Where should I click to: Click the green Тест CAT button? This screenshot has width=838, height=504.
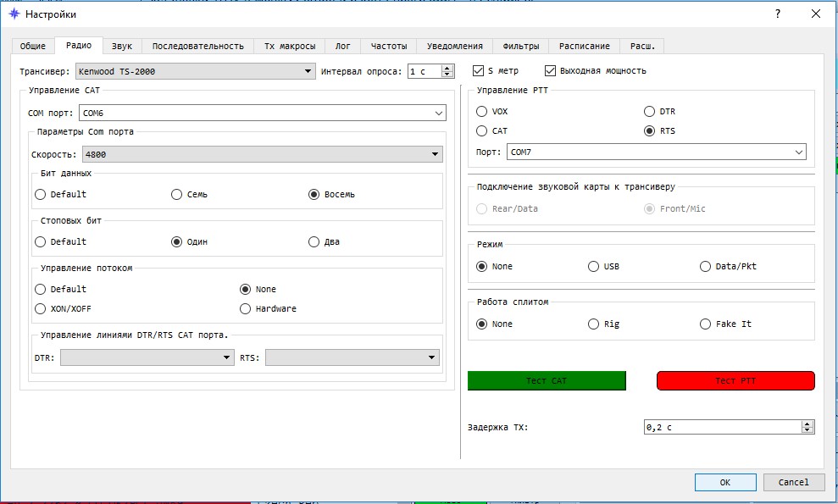pos(547,381)
